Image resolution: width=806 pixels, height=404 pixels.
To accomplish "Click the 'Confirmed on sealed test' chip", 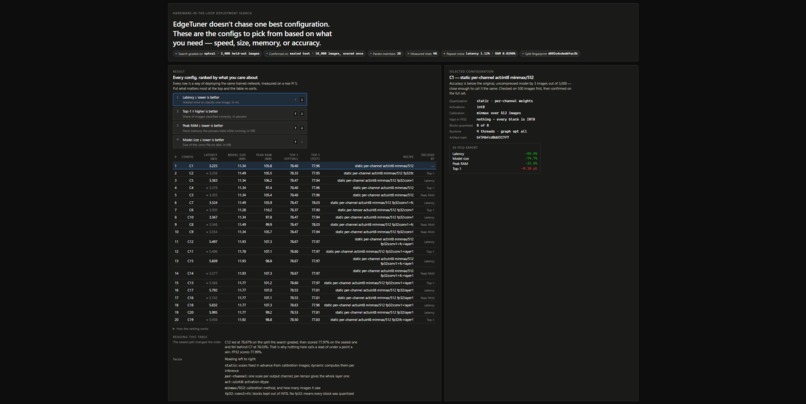I will pos(316,53).
